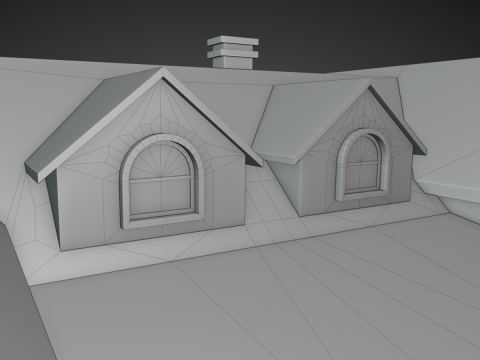The width and height of the screenshot is (480, 360).
Task: Select the chimney on the roof ridge
Action: pos(233,53)
